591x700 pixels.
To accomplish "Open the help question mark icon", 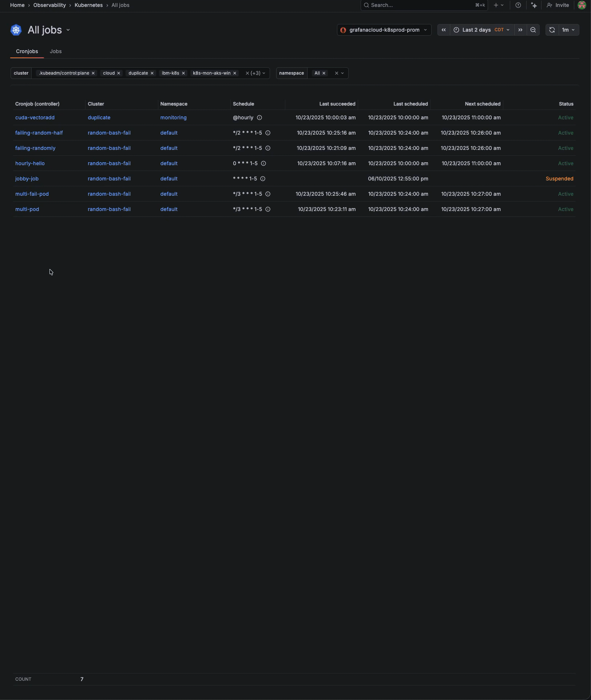I will click(x=518, y=5).
